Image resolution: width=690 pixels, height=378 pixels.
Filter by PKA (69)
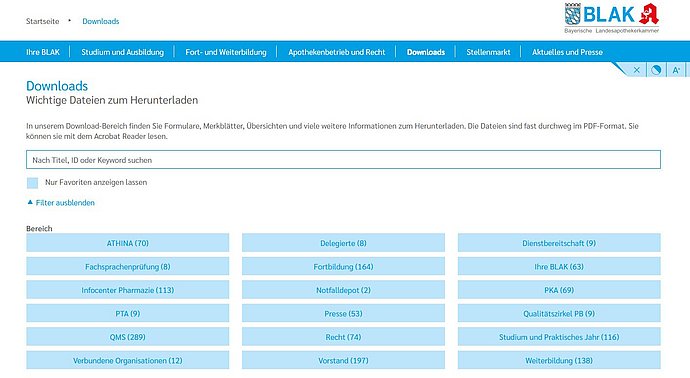click(x=559, y=290)
